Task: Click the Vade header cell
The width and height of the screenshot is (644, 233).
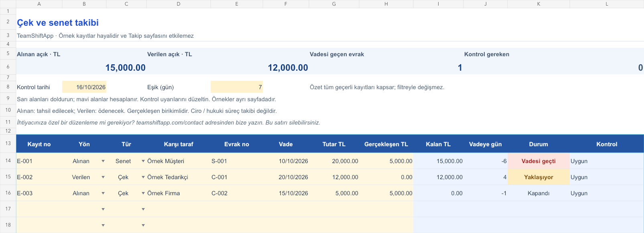Action: [x=286, y=144]
